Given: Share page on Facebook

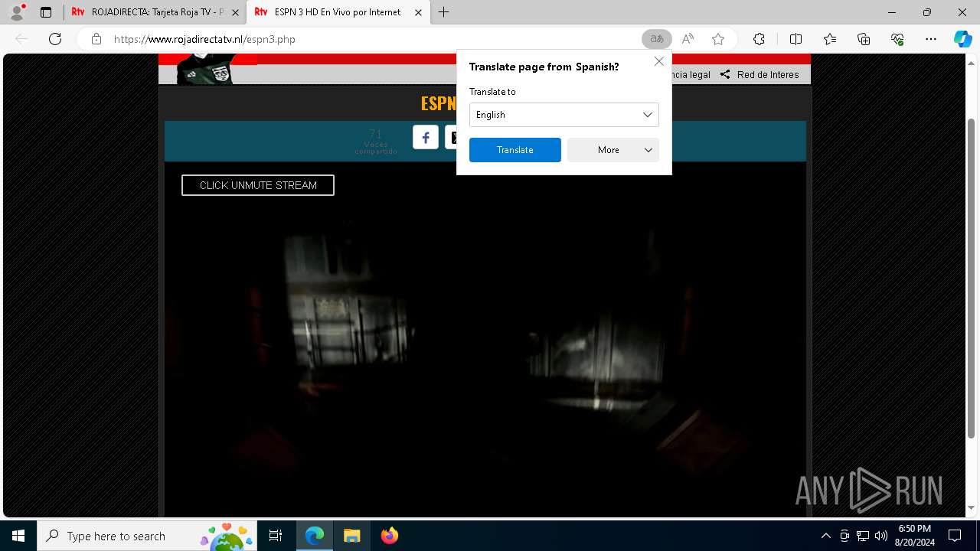Looking at the screenshot, I should 426,137.
